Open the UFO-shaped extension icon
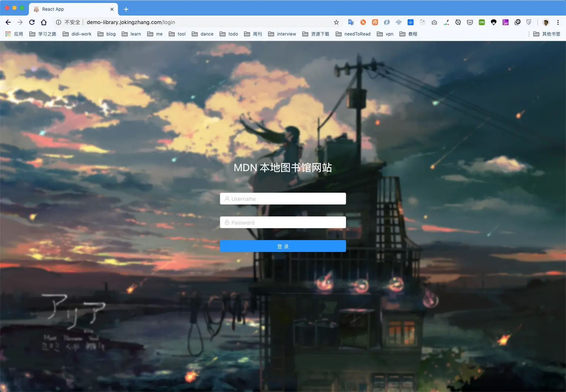The image size is (566, 392). tap(399, 22)
